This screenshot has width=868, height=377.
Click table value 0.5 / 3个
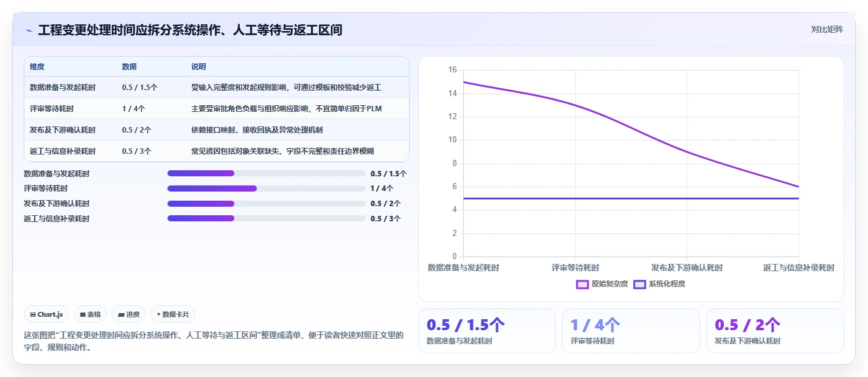pos(136,151)
